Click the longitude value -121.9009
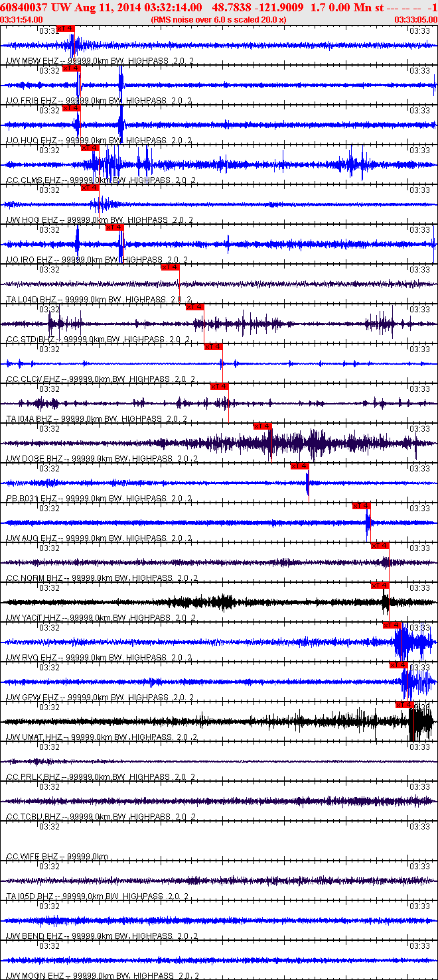The image size is (438, 980). [280, 7]
